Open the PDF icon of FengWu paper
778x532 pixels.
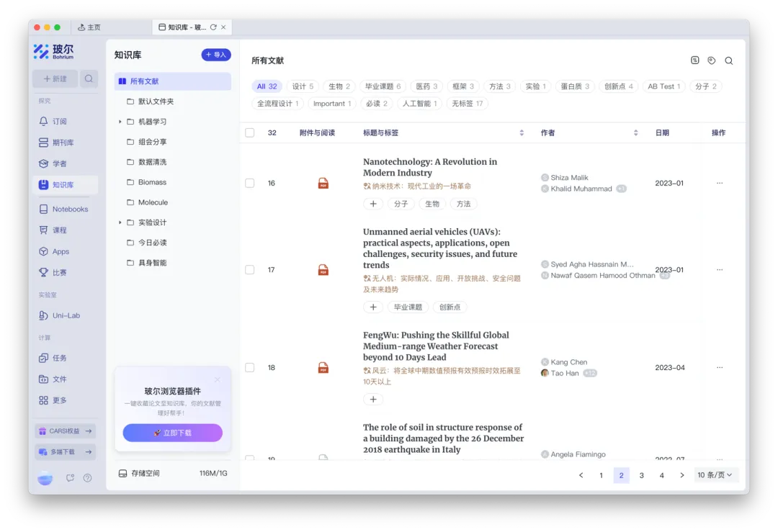pyautogui.click(x=323, y=368)
